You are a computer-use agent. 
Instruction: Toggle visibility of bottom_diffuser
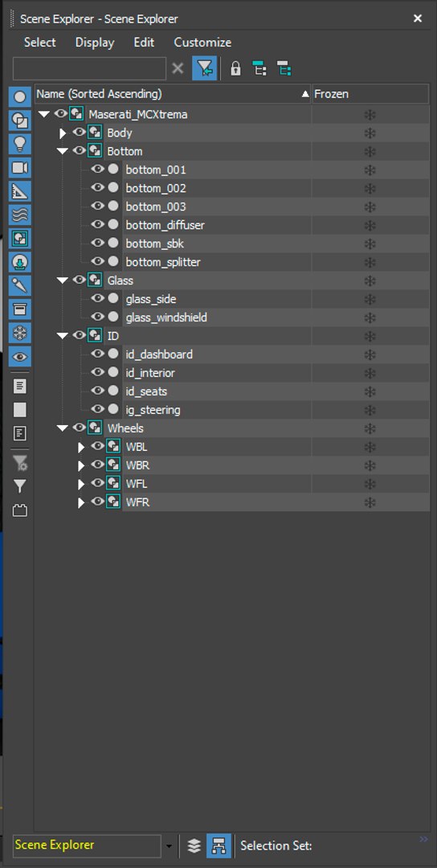point(98,225)
